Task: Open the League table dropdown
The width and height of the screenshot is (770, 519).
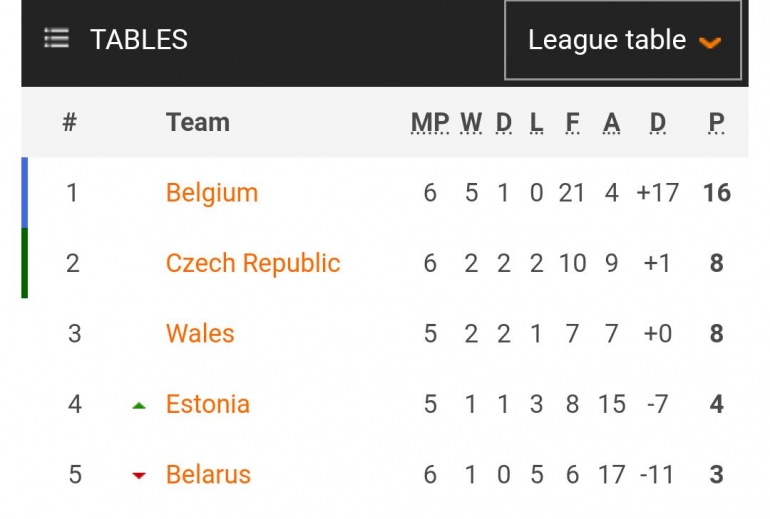Action: (622, 40)
